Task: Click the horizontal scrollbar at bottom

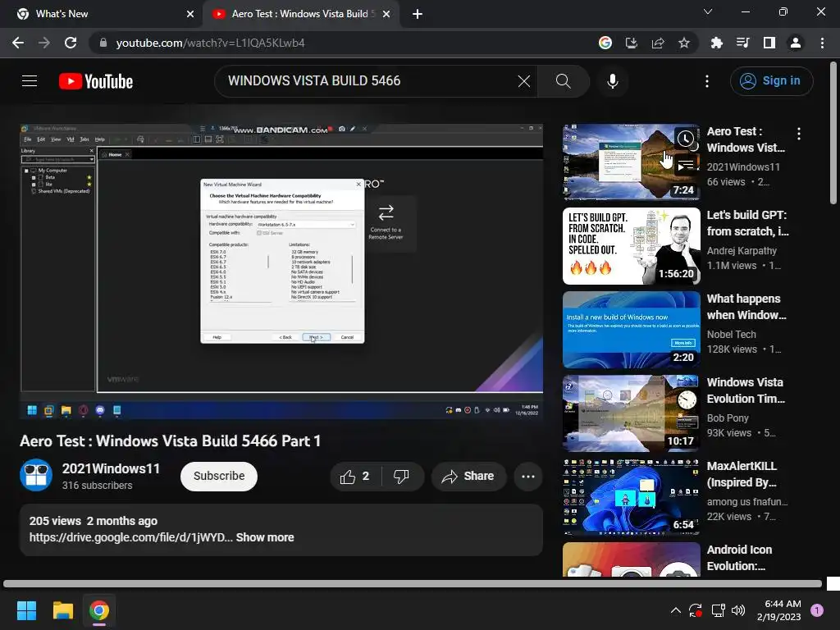Action: point(413,583)
